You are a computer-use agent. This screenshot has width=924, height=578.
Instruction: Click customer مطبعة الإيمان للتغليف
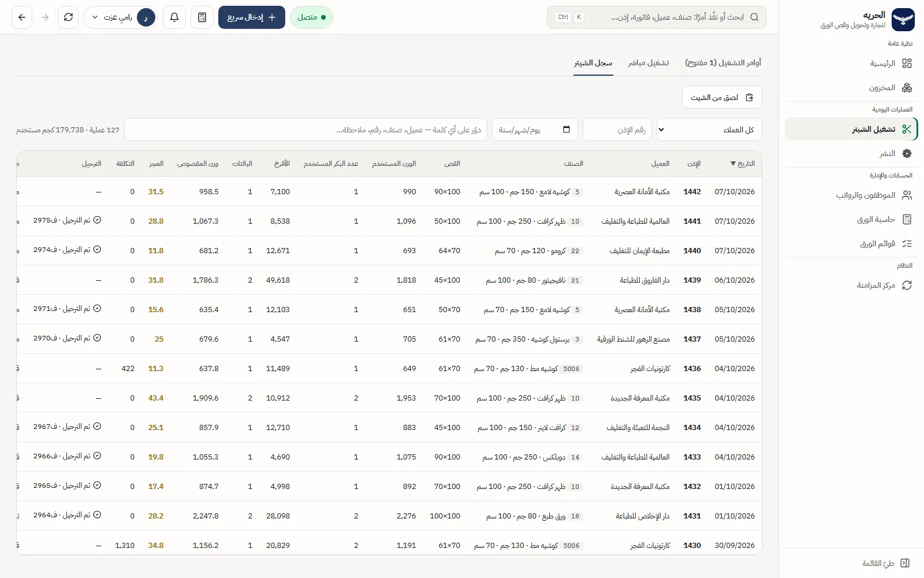point(639,251)
